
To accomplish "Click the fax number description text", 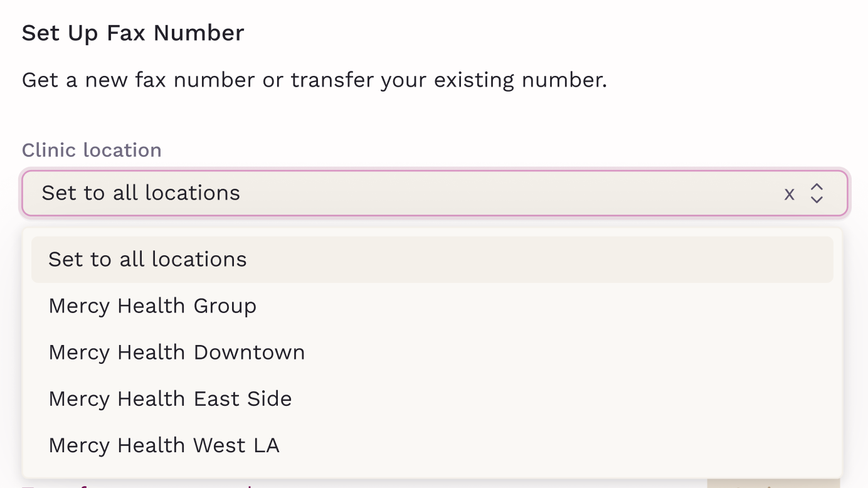I will tap(314, 80).
